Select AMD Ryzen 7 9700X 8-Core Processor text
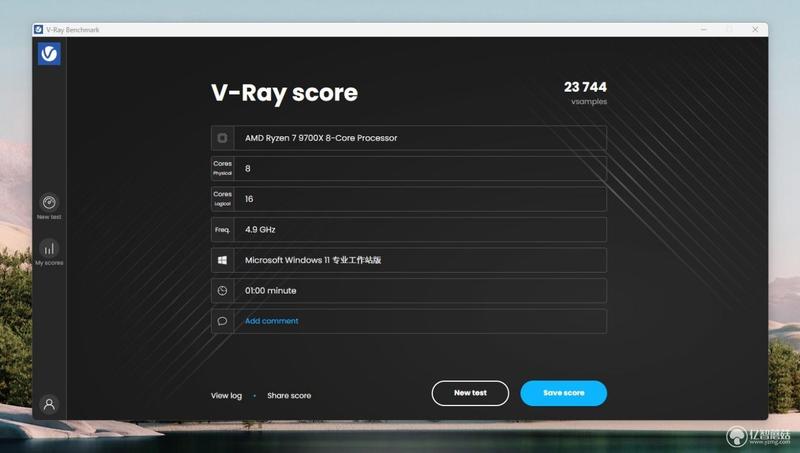800x453 pixels. coord(321,138)
